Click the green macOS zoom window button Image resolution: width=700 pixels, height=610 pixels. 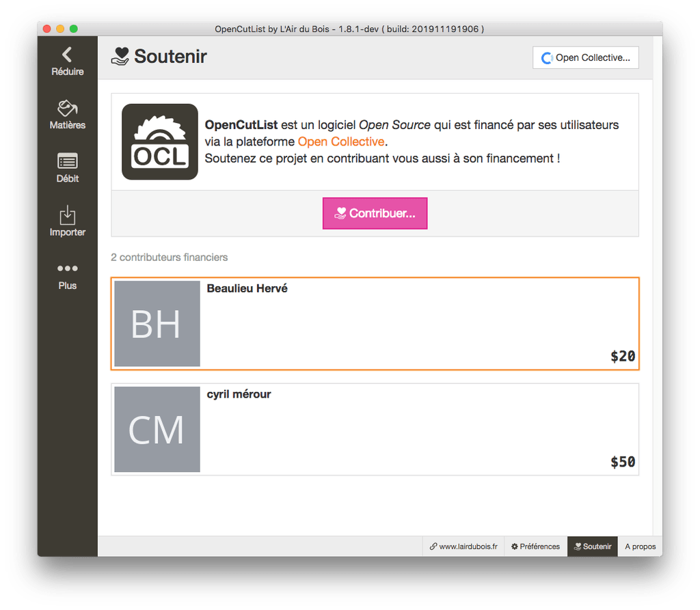[74, 29]
